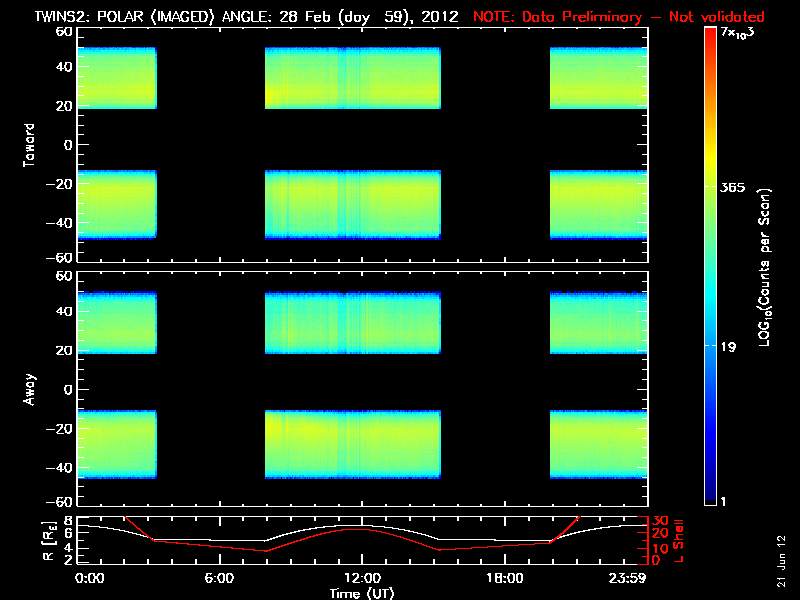800x600 pixels.
Task: Click the 'Time (UT)' axis label
Action: point(362,593)
